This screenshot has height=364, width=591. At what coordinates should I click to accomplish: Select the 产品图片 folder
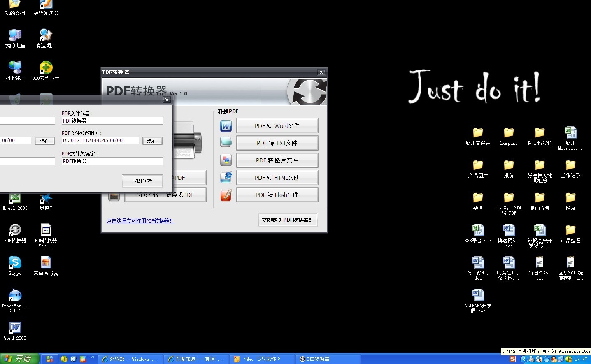tap(478, 169)
